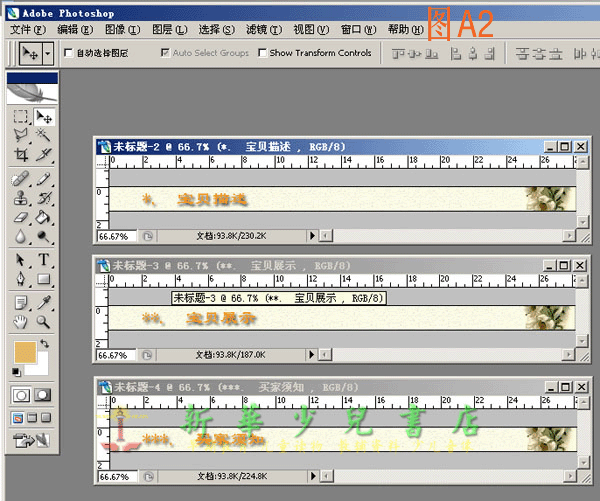This screenshot has height=501, width=600.
Task: Select the Zoom tool
Action: tap(43, 322)
